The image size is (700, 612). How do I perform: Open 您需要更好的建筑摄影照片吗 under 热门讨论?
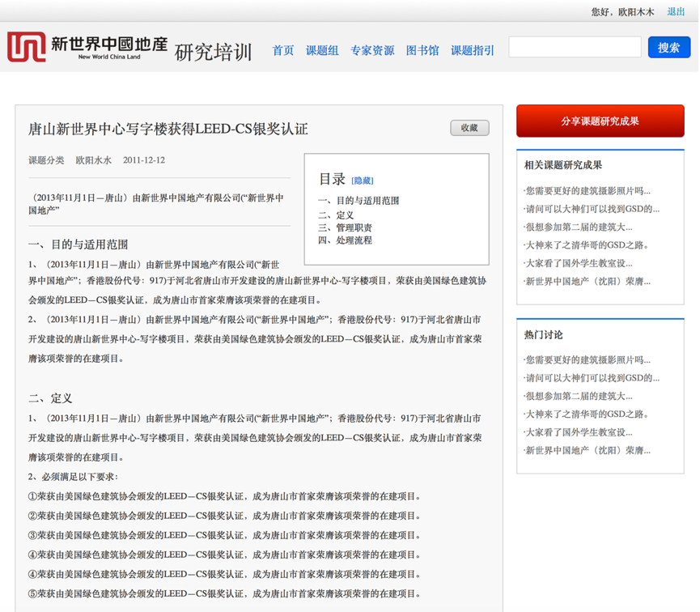(587, 359)
